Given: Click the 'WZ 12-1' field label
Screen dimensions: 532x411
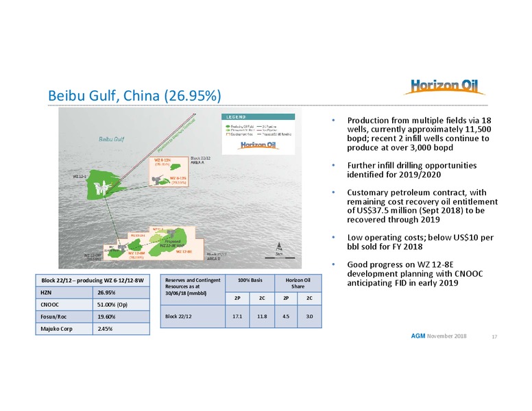Looking at the screenshot, I should pyautogui.click(x=80, y=176).
